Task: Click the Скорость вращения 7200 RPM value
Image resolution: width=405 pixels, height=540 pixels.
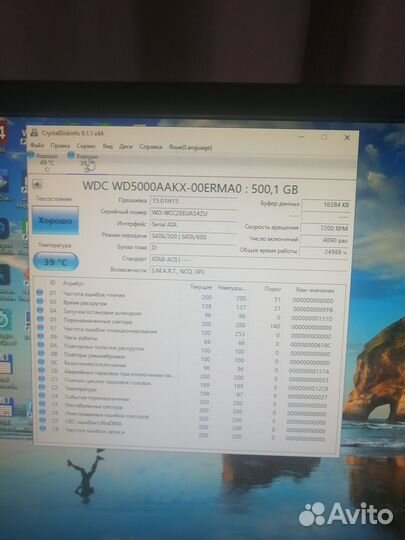Action: tap(326, 228)
